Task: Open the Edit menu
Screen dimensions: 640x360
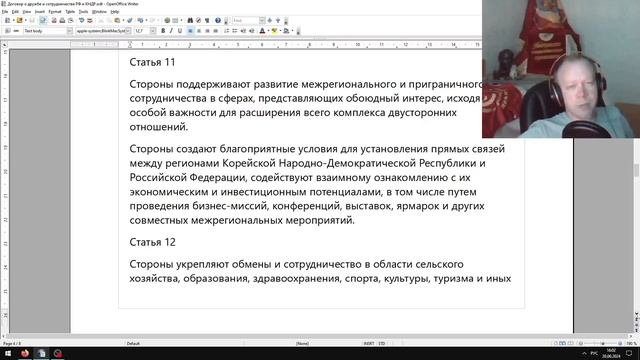Action: (15, 12)
